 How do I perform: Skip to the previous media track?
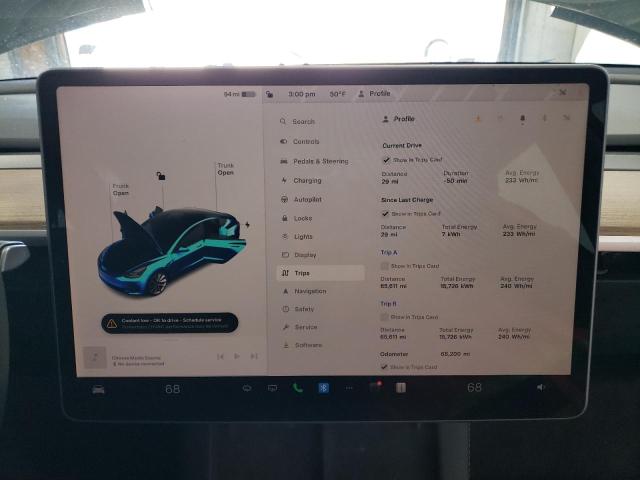point(220,357)
